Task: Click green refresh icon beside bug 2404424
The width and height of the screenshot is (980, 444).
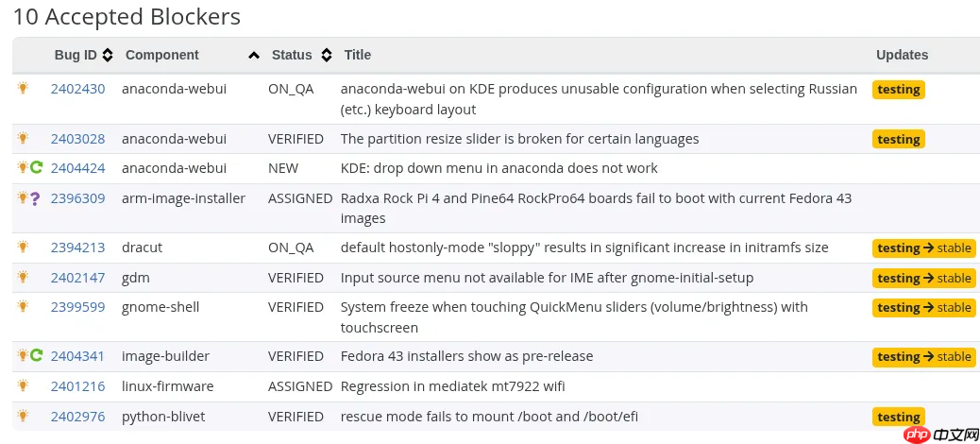Action: pyautogui.click(x=37, y=167)
